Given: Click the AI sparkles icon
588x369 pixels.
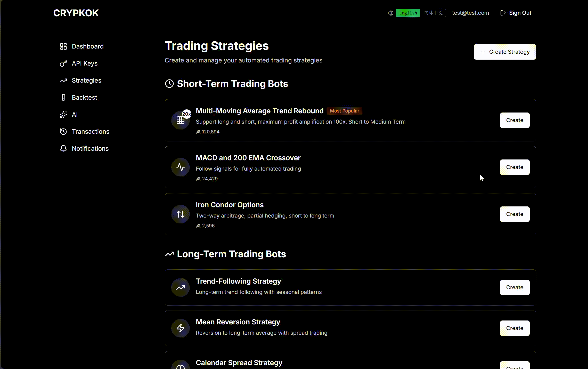Looking at the screenshot, I should (x=63, y=115).
